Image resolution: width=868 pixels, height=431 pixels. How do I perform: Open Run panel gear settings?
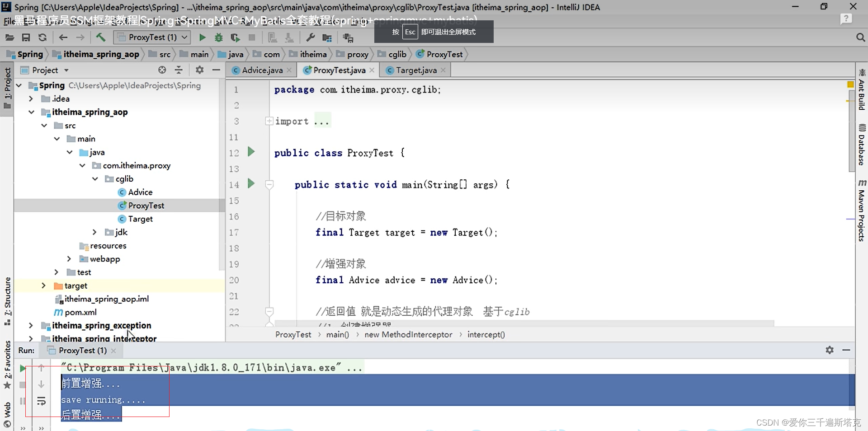[830, 350]
